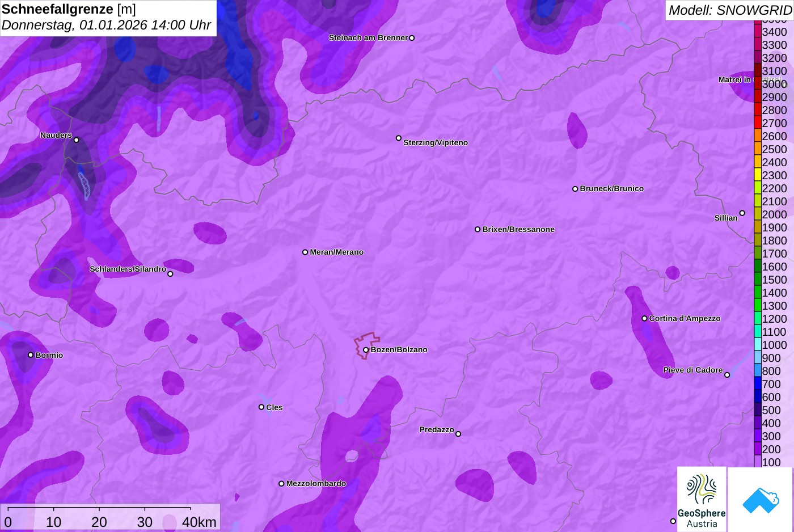Click the Nauders label
Viewport: 794px width, 532px height.
pyautogui.click(x=56, y=135)
